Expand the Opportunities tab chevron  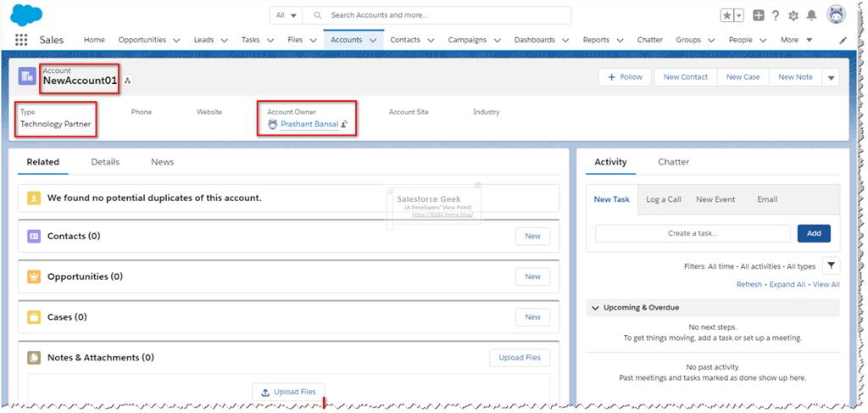176,41
